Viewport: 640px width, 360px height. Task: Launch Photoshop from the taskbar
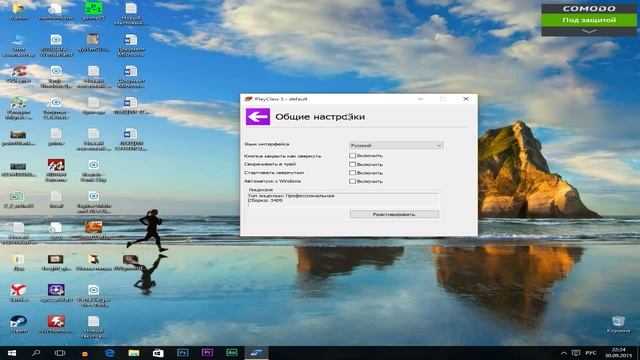click(182, 353)
